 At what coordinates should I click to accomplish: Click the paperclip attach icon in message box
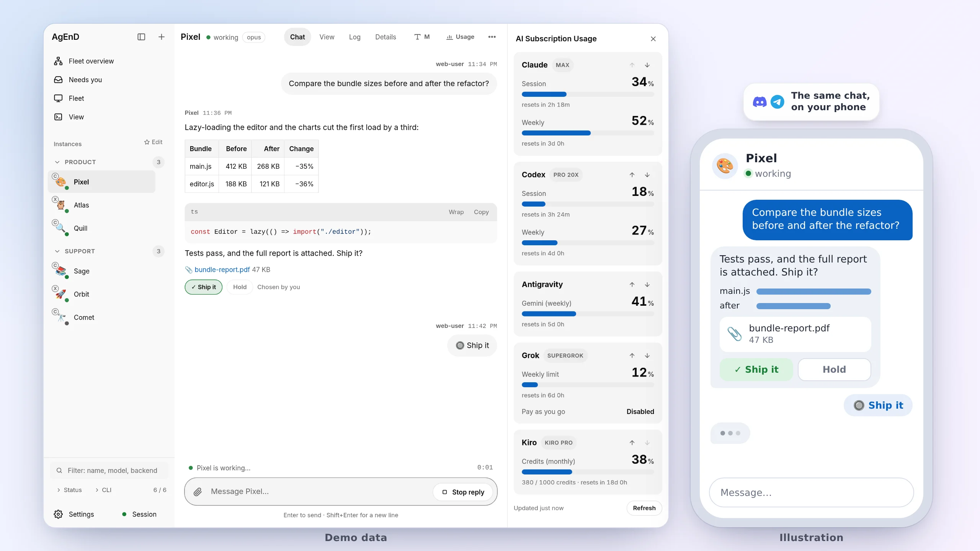(198, 492)
